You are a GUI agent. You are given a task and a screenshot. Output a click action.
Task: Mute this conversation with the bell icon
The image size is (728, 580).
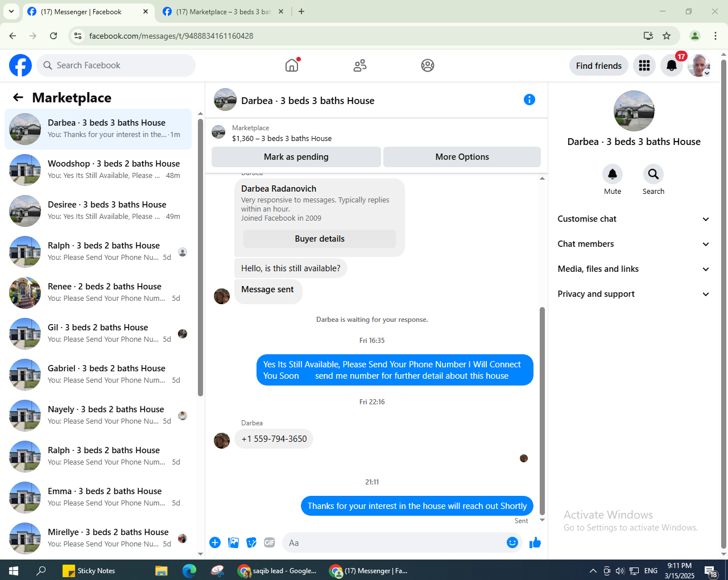(x=613, y=174)
